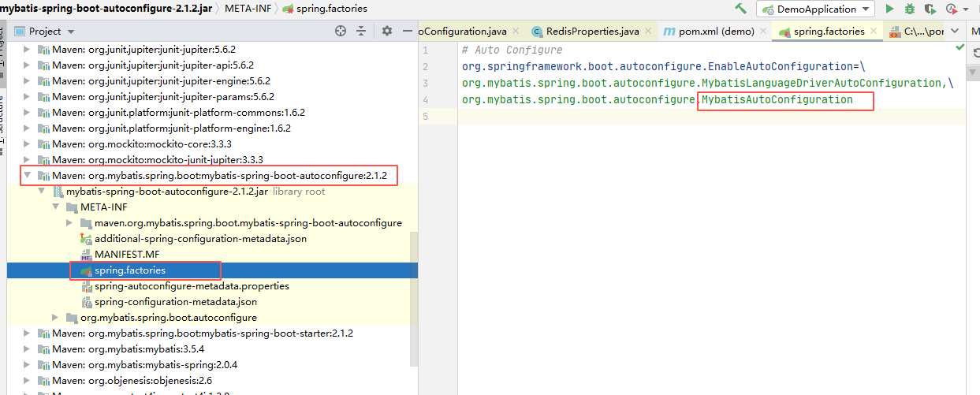980x395 pixels.
Task: Click the MANIFEST.MF file type icon
Action: click(86, 255)
